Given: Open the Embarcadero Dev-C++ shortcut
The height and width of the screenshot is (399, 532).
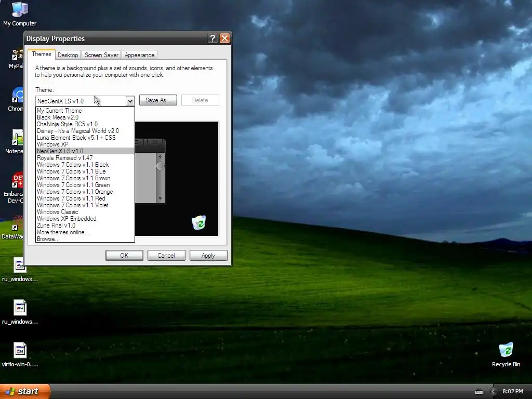Looking at the screenshot, I should 15,188.
